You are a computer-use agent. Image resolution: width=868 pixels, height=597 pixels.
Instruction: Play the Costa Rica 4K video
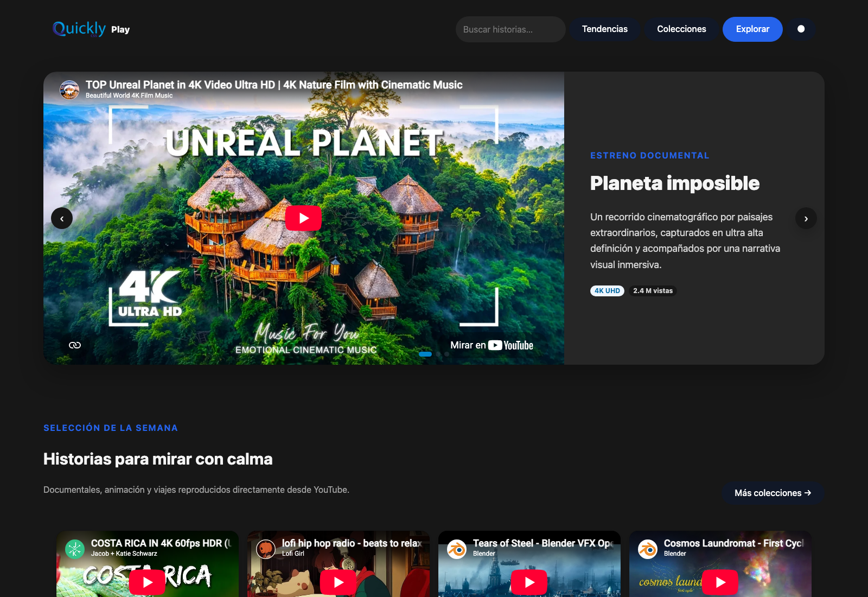[147, 582]
